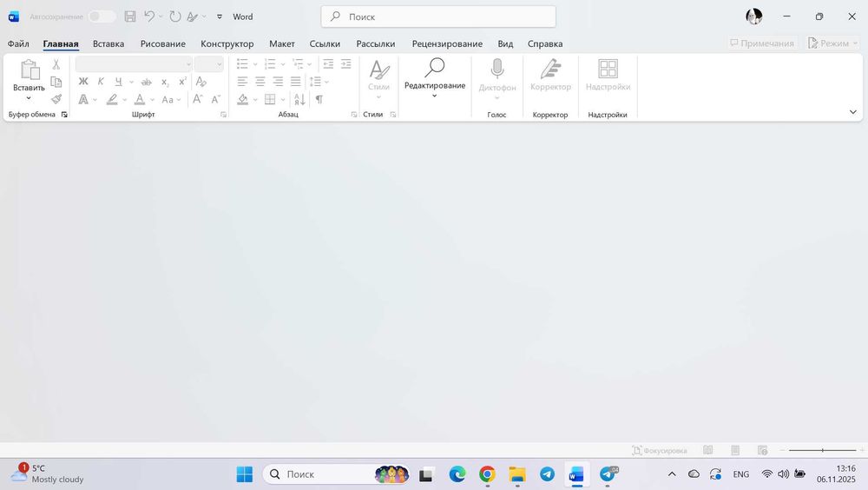Viewport: 868px width, 490px height.
Task: Switch to the Рецензирование tab
Action: (x=447, y=43)
